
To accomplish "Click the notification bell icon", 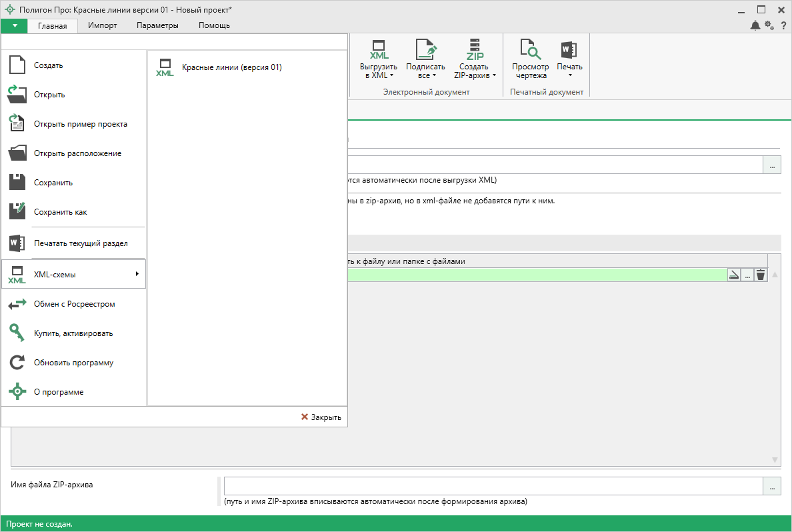I will 755,25.
